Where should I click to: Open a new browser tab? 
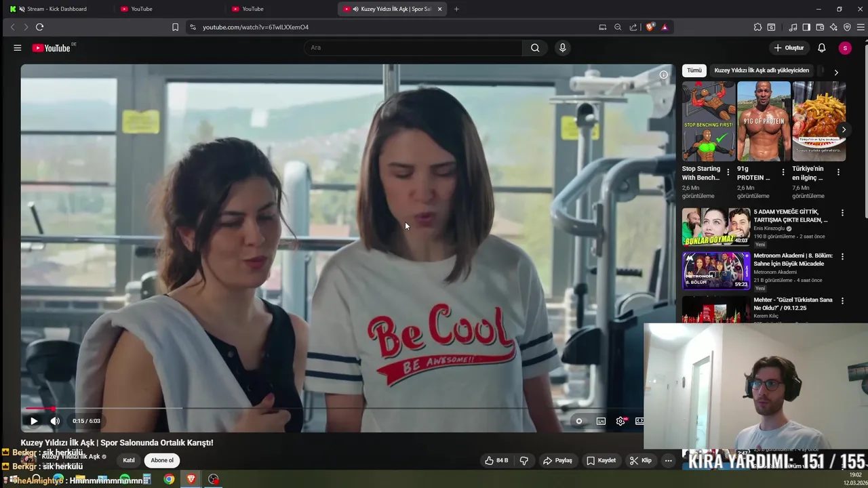coord(456,9)
